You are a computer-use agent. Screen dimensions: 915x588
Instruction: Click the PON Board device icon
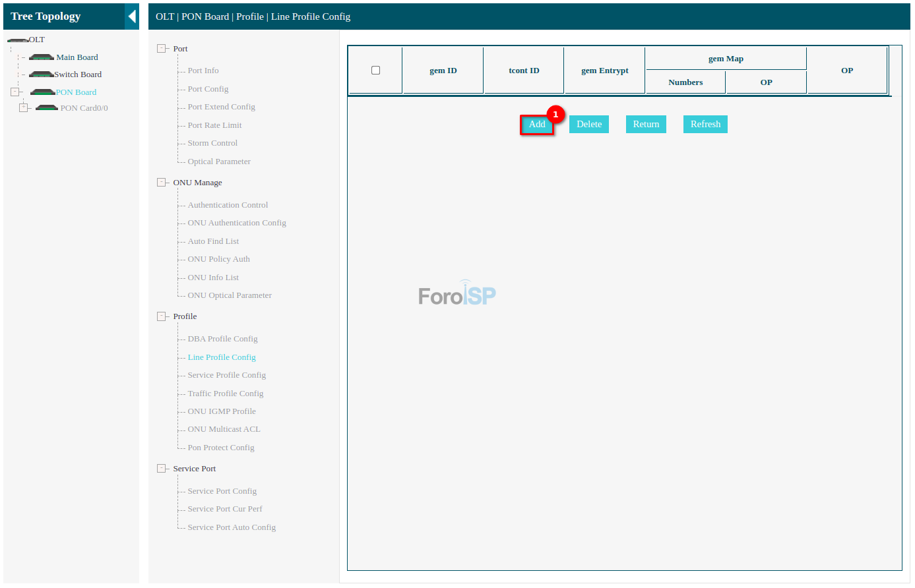click(x=43, y=92)
